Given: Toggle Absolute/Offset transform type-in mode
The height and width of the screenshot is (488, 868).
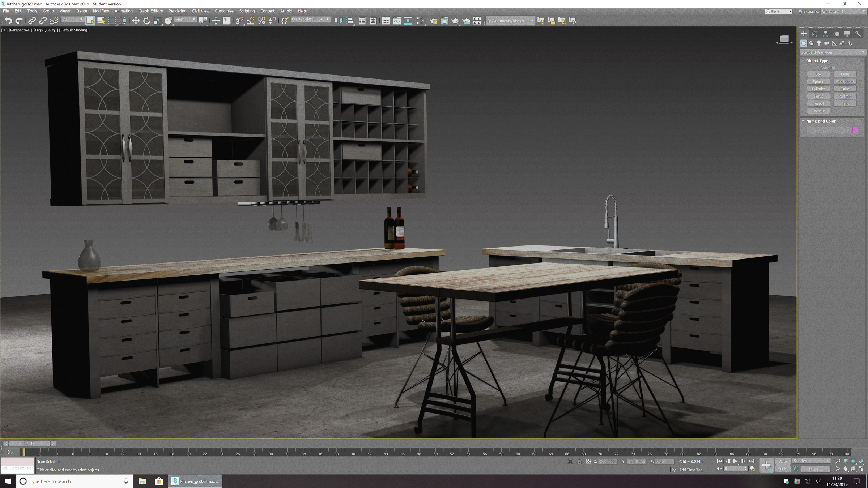Looking at the screenshot, I should 588,461.
